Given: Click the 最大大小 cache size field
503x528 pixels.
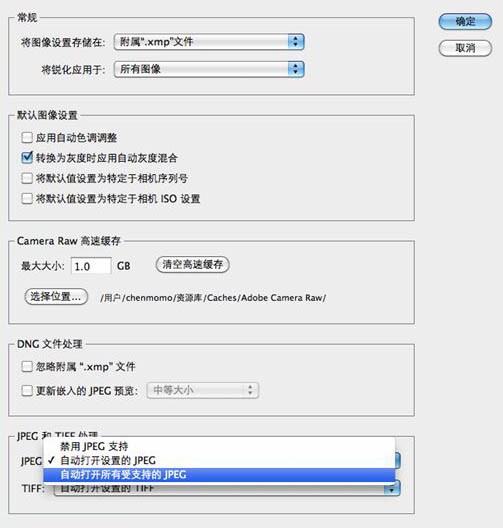Looking at the screenshot, I should pyautogui.click(x=91, y=266).
